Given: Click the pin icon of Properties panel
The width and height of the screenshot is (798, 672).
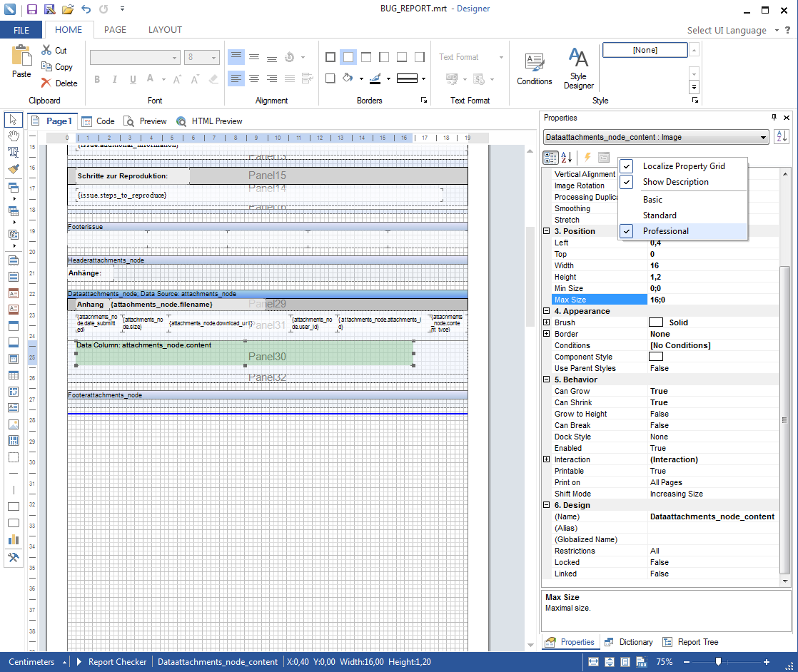Looking at the screenshot, I should click(774, 118).
